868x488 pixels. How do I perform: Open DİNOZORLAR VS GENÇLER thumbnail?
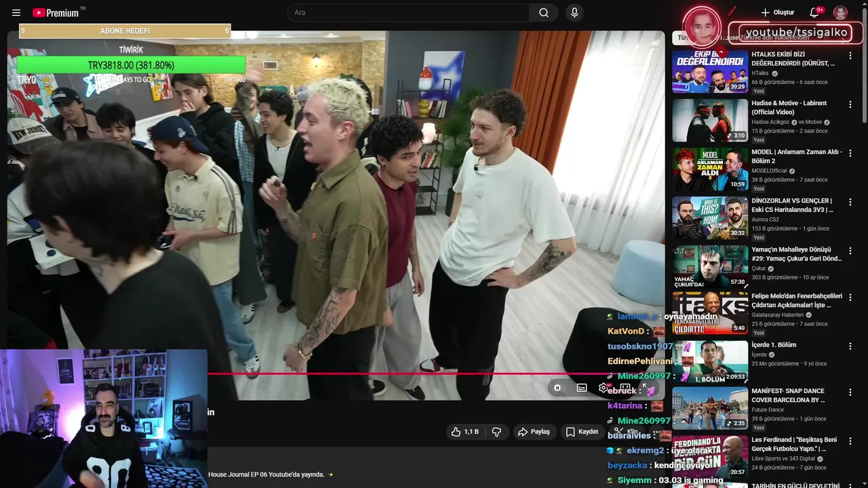710,218
